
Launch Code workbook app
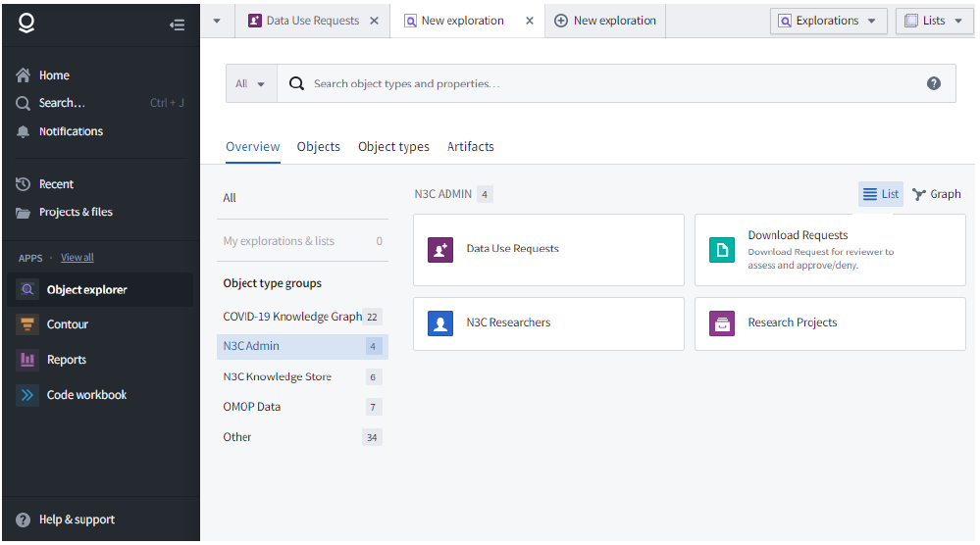[x=100, y=395]
